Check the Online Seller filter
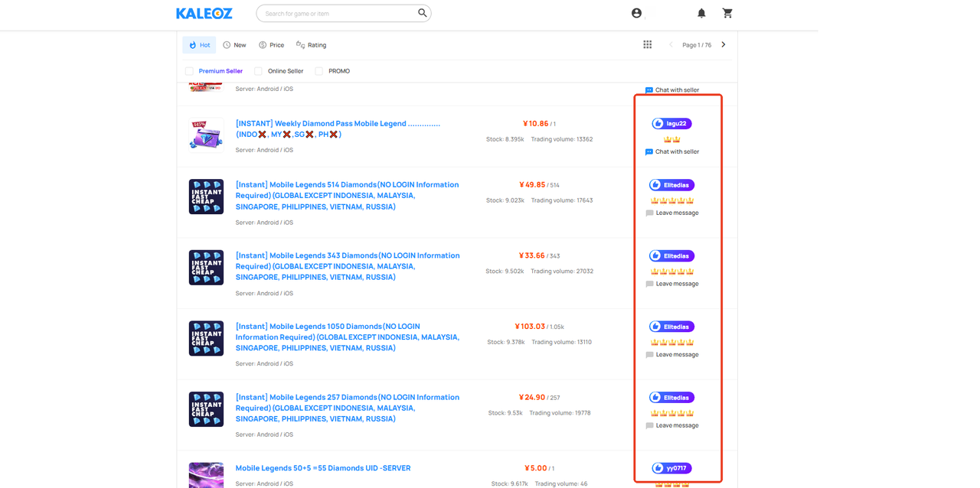Image resolution: width=980 pixels, height=488 pixels. pyautogui.click(x=258, y=71)
